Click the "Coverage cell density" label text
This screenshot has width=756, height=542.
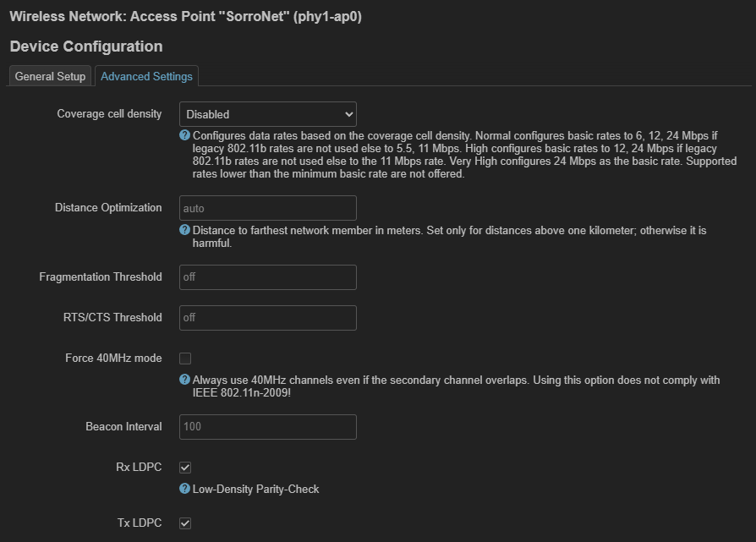(109, 114)
